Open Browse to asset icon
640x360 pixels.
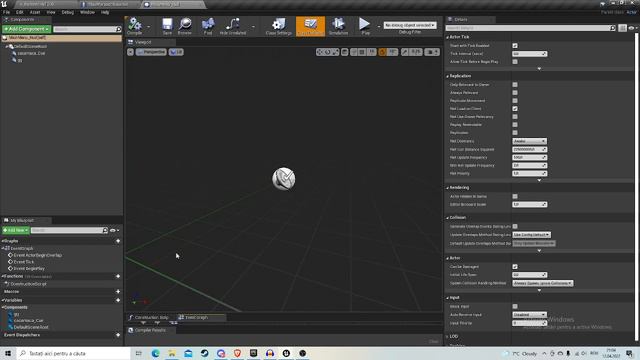coord(185,25)
